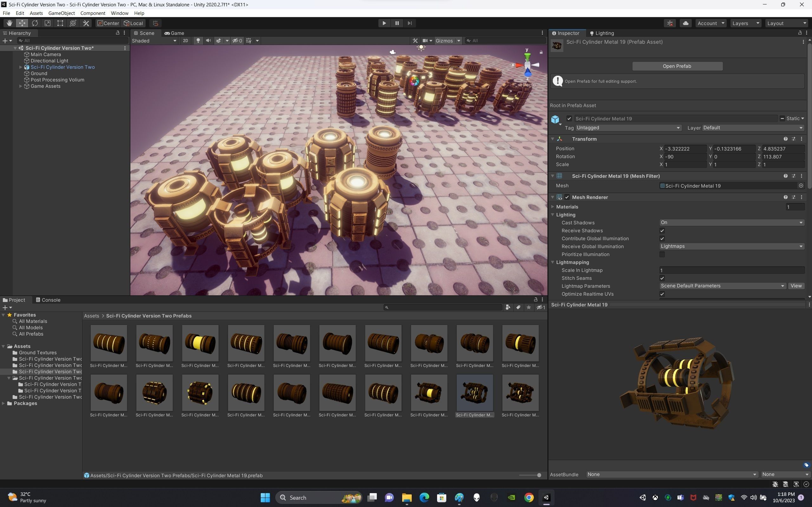Click the mesh object picker circle
Viewport: 812px width, 507px height.
(x=801, y=186)
